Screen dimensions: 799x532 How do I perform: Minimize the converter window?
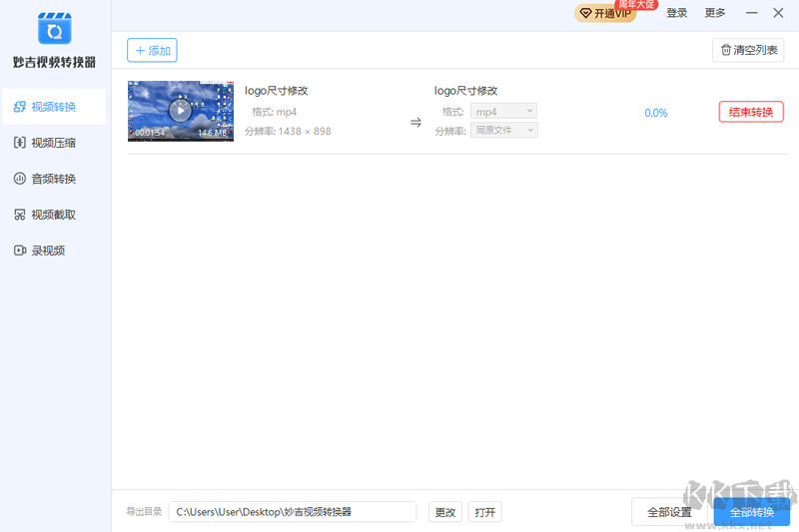752,13
